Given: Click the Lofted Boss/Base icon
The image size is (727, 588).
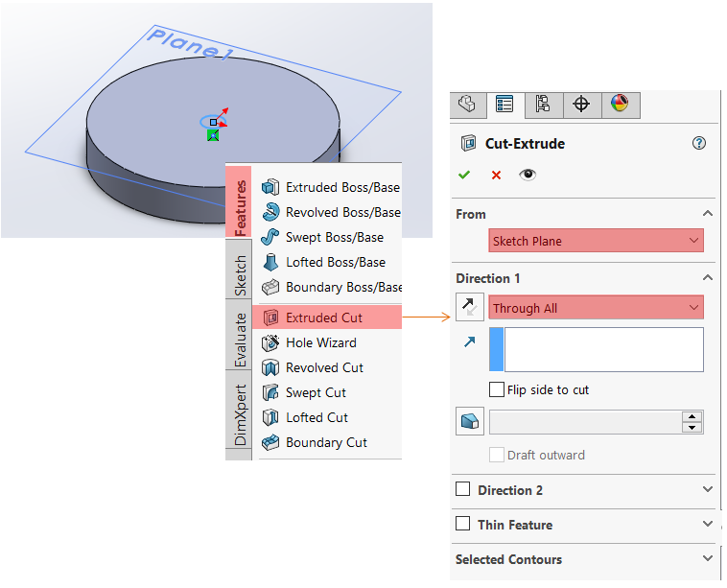Looking at the screenshot, I should [x=270, y=262].
